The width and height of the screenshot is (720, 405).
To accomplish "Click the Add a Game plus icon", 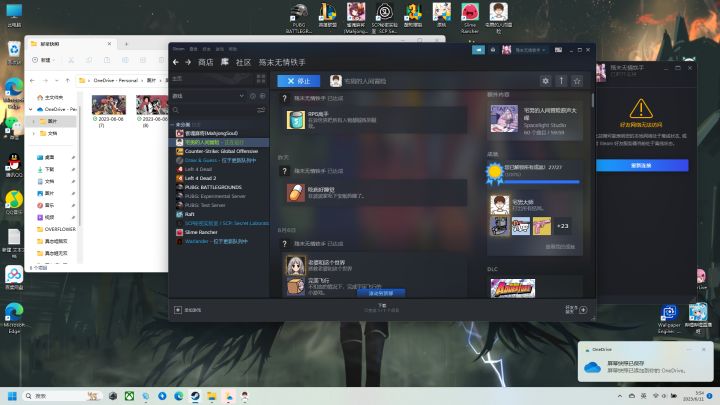I will [178, 310].
